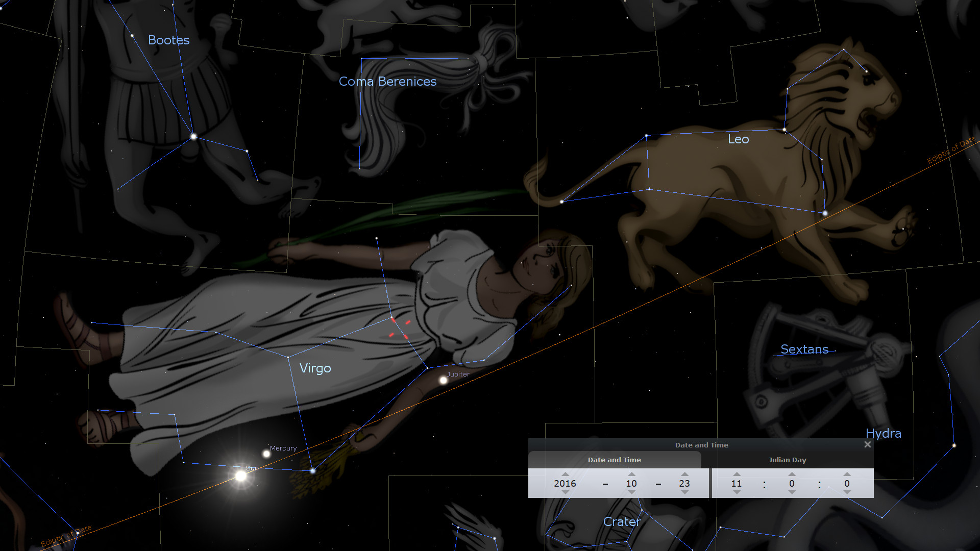Click the Bootes constellation label

[x=168, y=40]
